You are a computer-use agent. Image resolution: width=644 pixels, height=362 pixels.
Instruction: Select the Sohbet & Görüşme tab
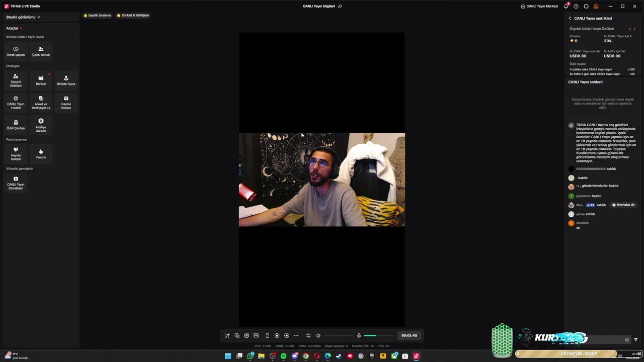coord(133,15)
